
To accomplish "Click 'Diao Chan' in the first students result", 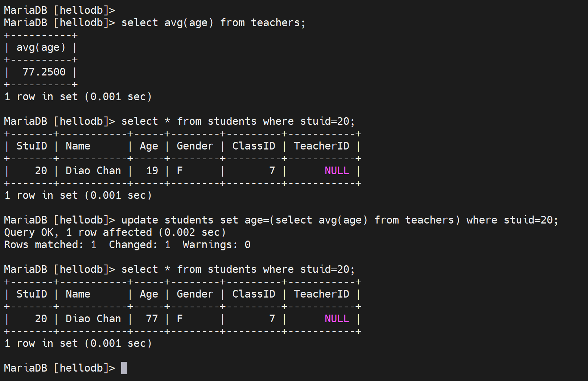I will [93, 171].
